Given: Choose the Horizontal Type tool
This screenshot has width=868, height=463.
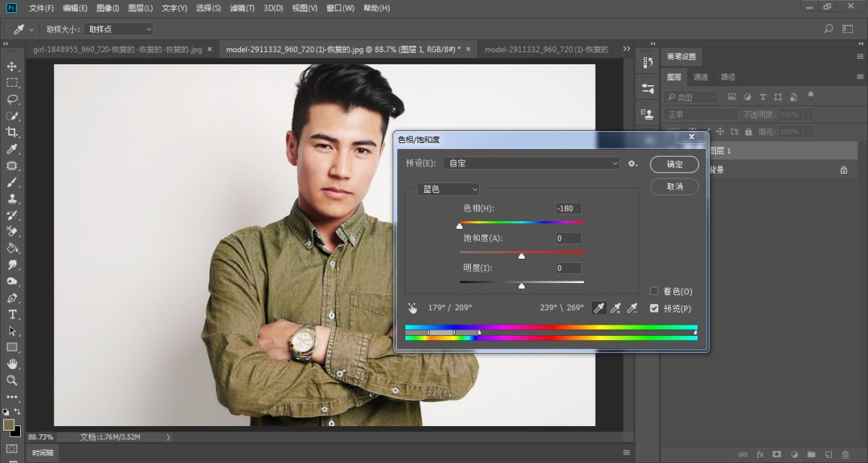Looking at the screenshot, I should tap(12, 314).
